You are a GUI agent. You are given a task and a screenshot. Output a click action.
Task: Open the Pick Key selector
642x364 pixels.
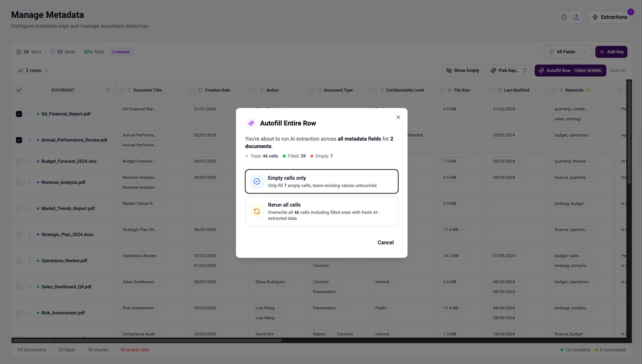tap(509, 71)
